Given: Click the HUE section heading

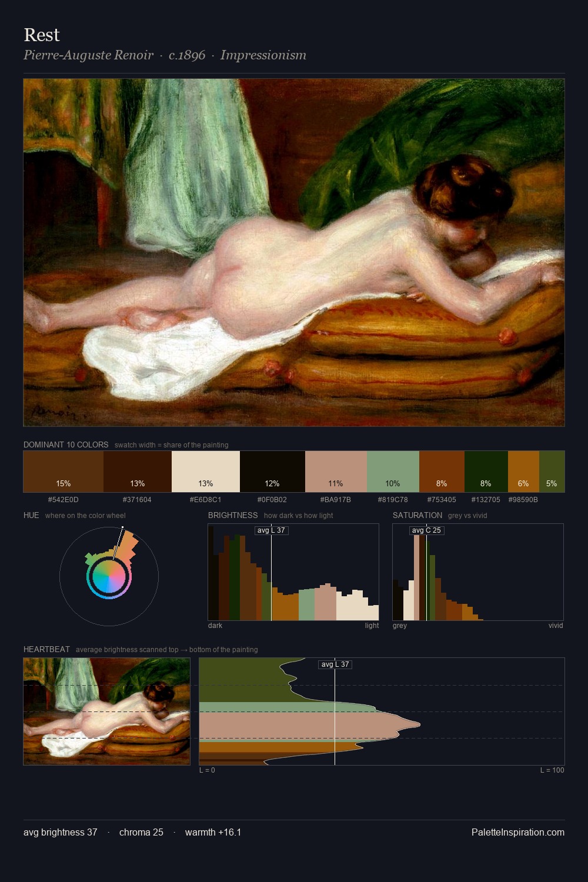Looking at the screenshot, I should click(x=31, y=515).
